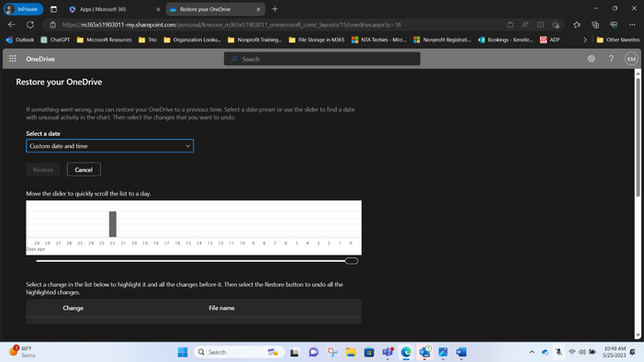Click the activity bar at day 22
This screenshot has width=644, height=362.
tap(112, 224)
